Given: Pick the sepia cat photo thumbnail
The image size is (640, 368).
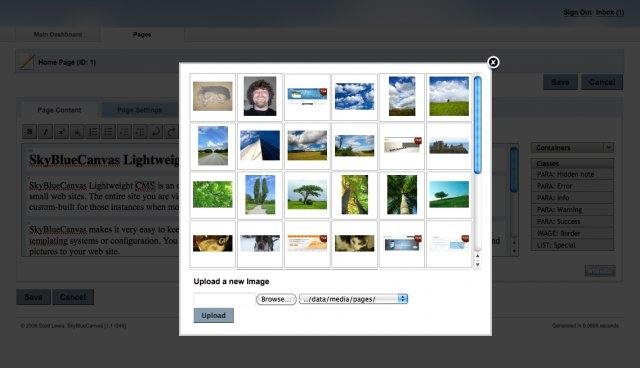Looking at the screenshot, I should [x=354, y=244].
